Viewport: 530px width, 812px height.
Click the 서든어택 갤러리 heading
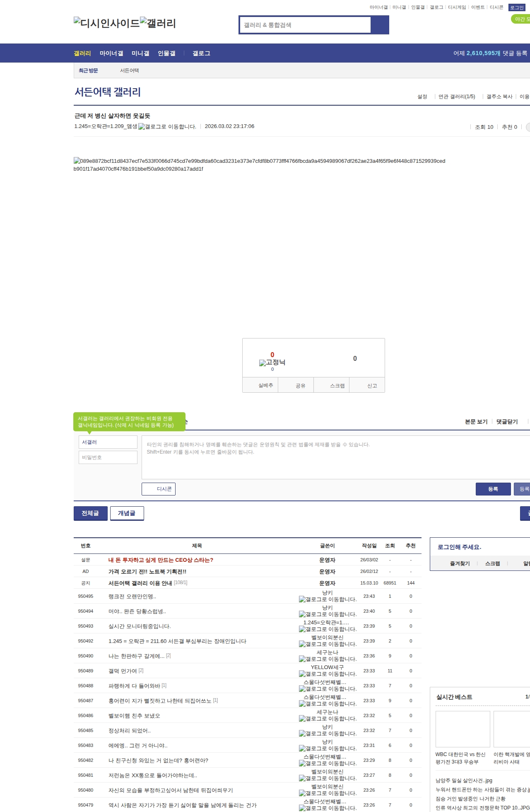coord(108,92)
